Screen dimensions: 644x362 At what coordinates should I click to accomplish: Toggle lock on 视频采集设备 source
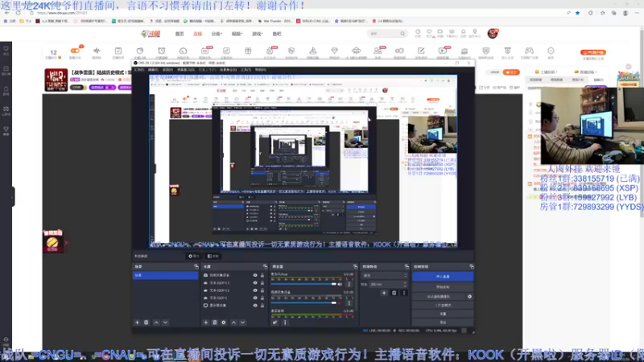[262, 275]
